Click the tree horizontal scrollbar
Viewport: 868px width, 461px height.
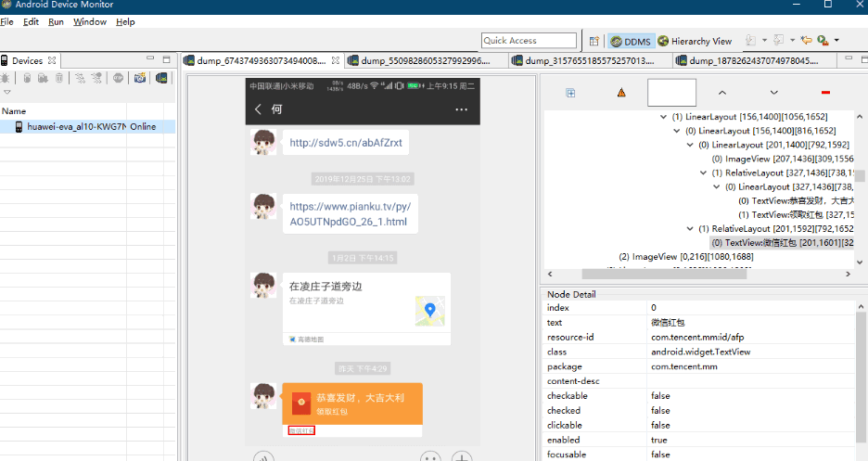pos(664,274)
